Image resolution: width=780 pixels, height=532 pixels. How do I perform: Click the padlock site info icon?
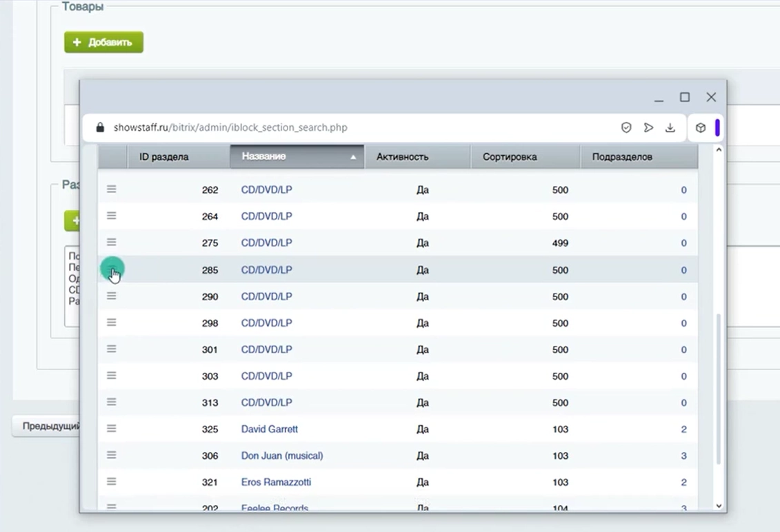[100, 127]
